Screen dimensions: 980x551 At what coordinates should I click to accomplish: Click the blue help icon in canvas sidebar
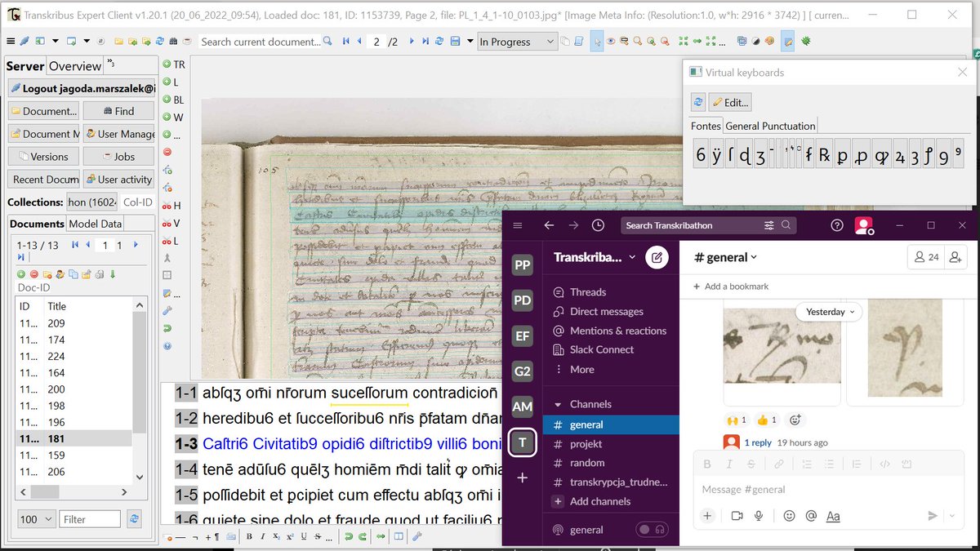tap(167, 346)
